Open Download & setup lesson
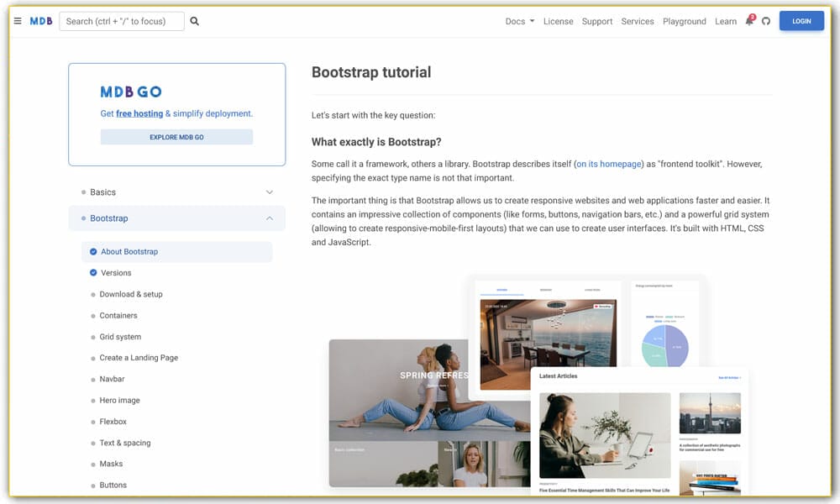840x504 pixels. point(131,294)
